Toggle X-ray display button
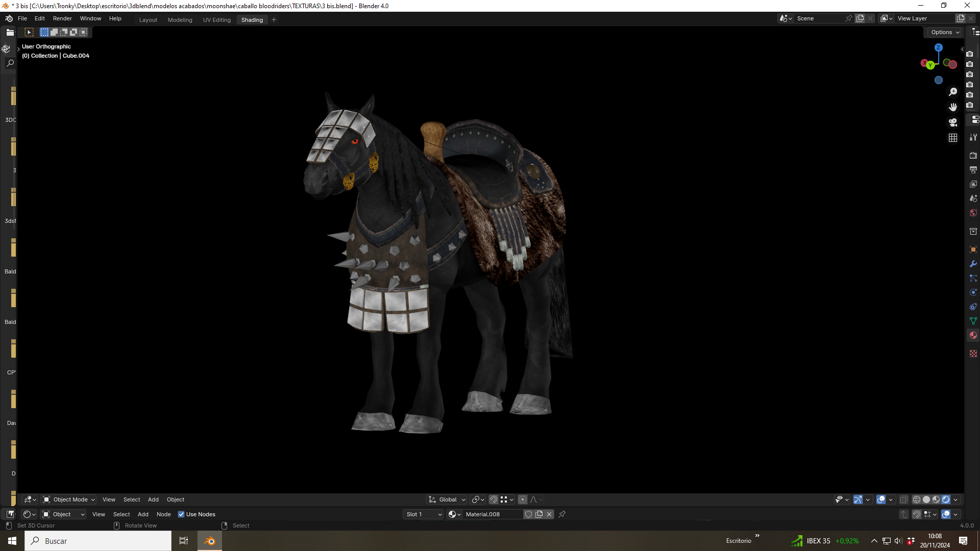This screenshot has height=551, width=980. pyautogui.click(x=904, y=499)
